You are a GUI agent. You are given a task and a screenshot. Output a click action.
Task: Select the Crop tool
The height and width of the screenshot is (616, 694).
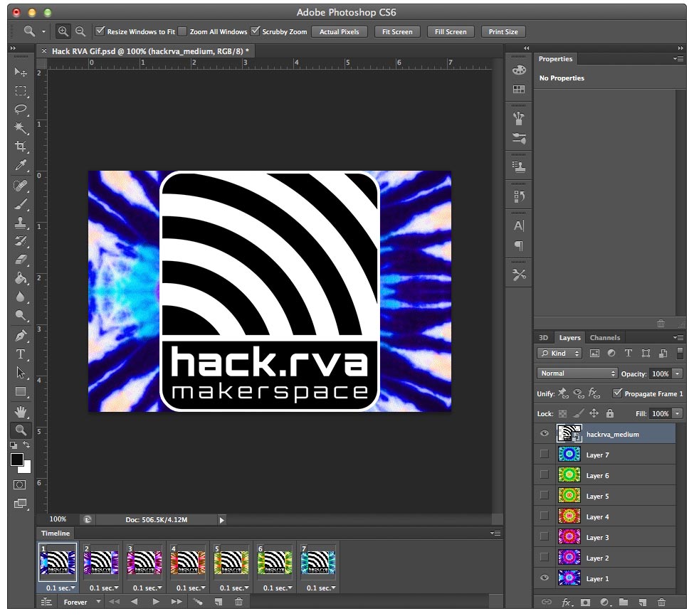pyautogui.click(x=21, y=146)
